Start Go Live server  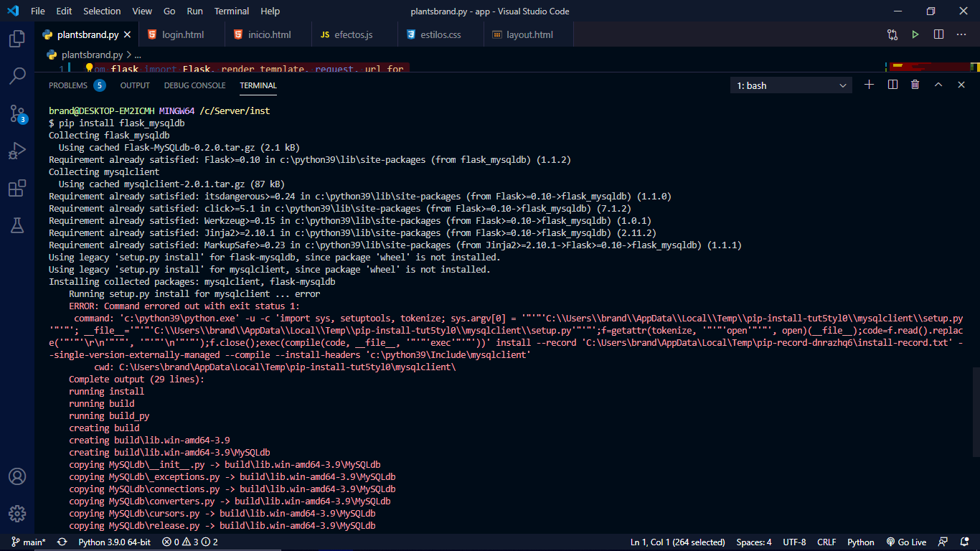pyautogui.click(x=906, y=542)
